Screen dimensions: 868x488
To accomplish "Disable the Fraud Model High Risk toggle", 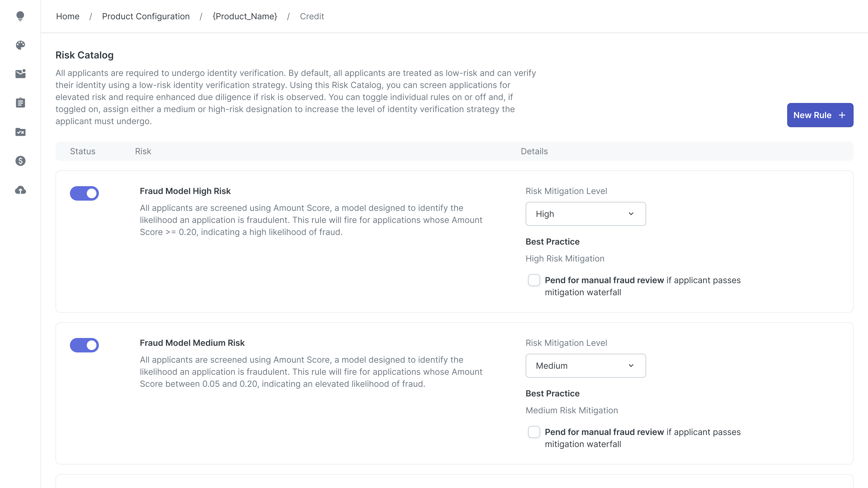I will point(84,193).
